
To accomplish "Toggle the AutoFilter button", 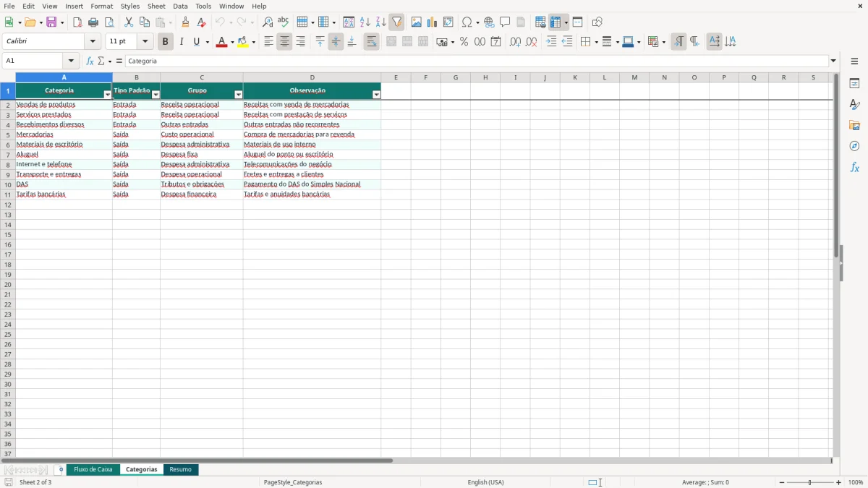I will tap(396, 22).
